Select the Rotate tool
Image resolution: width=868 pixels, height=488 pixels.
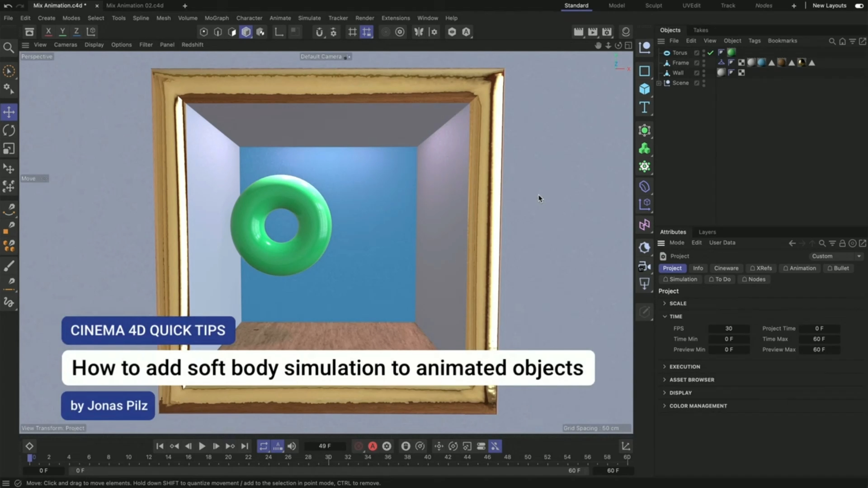9,130
